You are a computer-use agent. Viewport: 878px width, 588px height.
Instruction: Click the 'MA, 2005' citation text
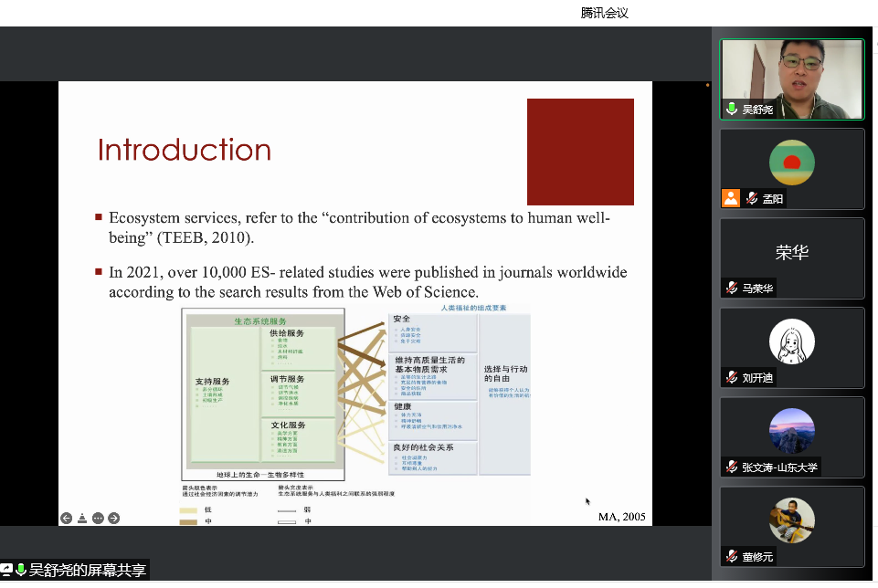(x=621, y=517)
